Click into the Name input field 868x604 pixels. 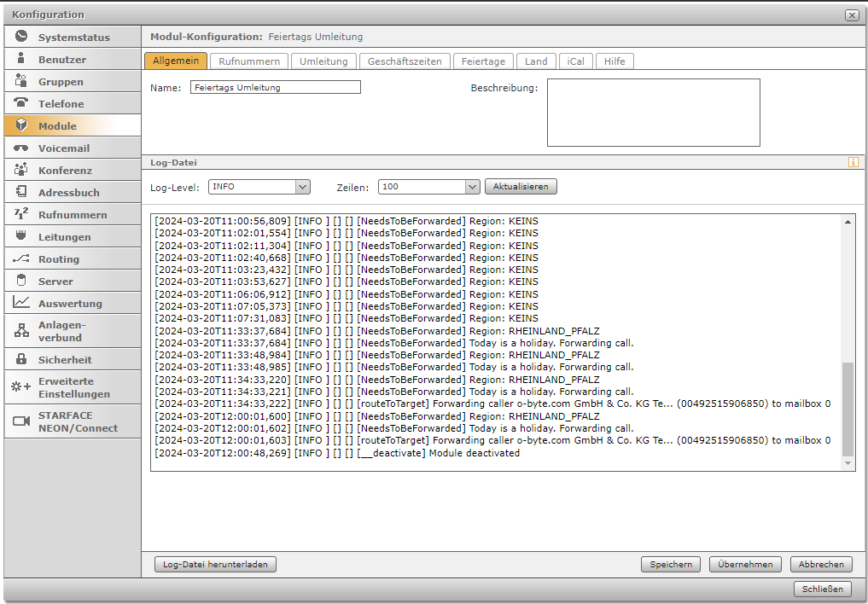[276, 87]
